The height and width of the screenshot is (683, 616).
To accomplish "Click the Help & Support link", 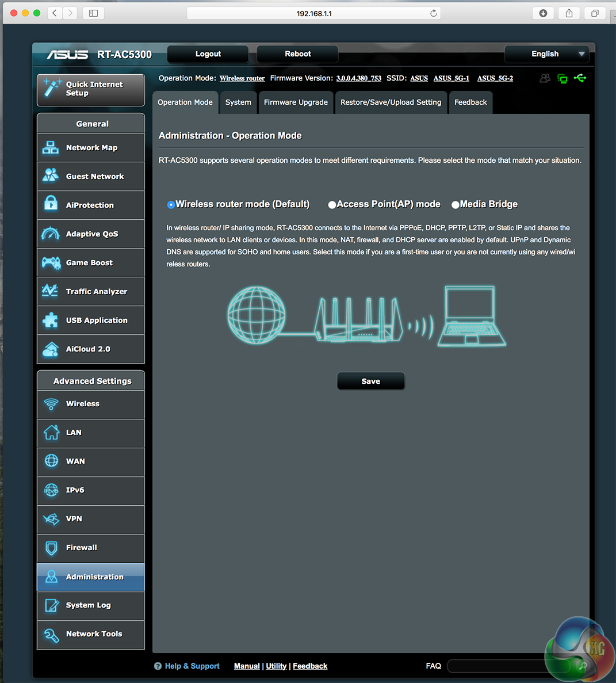I will point(192,666).
